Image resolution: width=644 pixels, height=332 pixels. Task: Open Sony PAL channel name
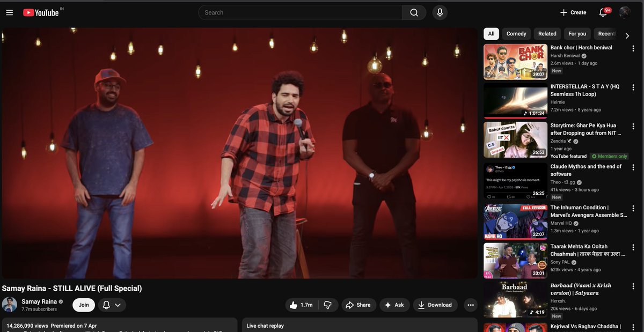pyautogui.click(x=560, y=262)
